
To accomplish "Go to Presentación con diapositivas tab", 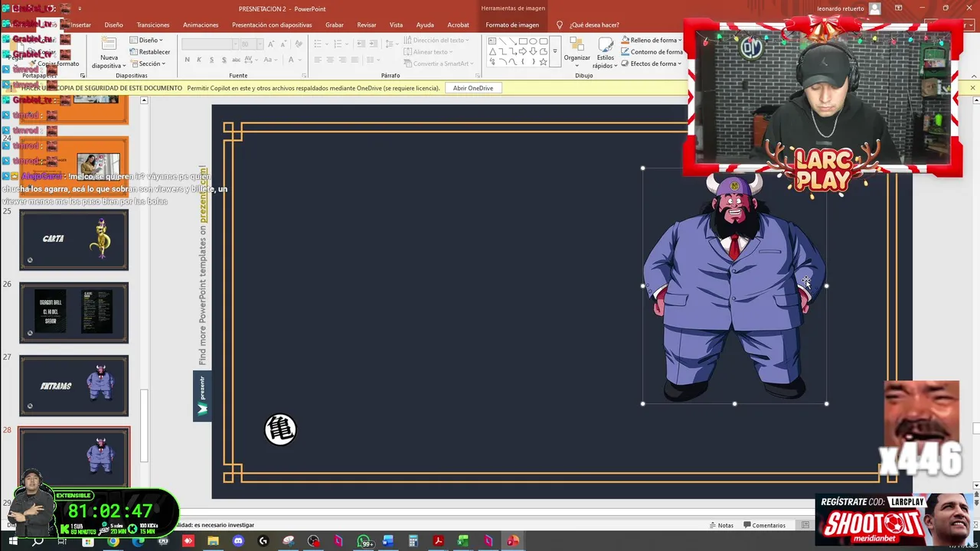I will [x=272, y=24].
